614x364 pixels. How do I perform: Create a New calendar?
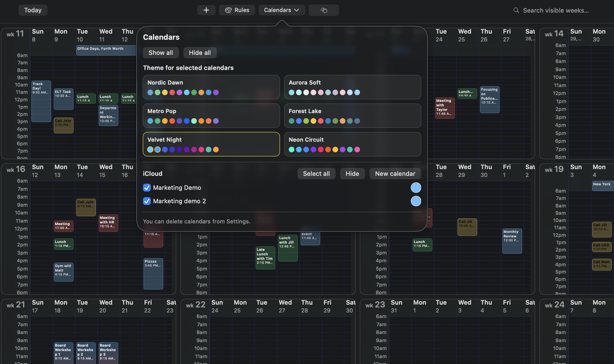point(395,174)
